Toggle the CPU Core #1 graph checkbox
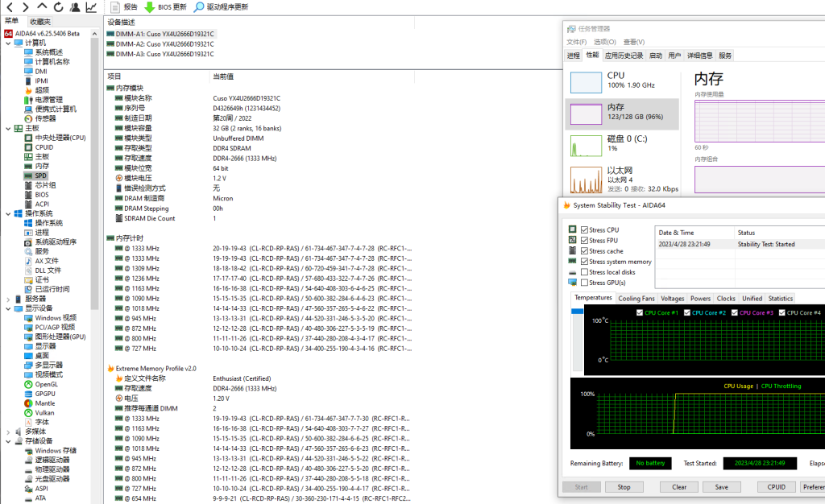 point(641,312)
